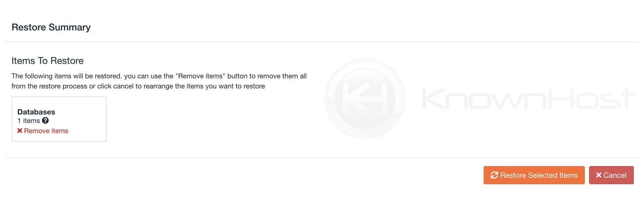Click the question mark help icon beside 1 items
This screenshot has height=204, width=644.
(46, 121)
